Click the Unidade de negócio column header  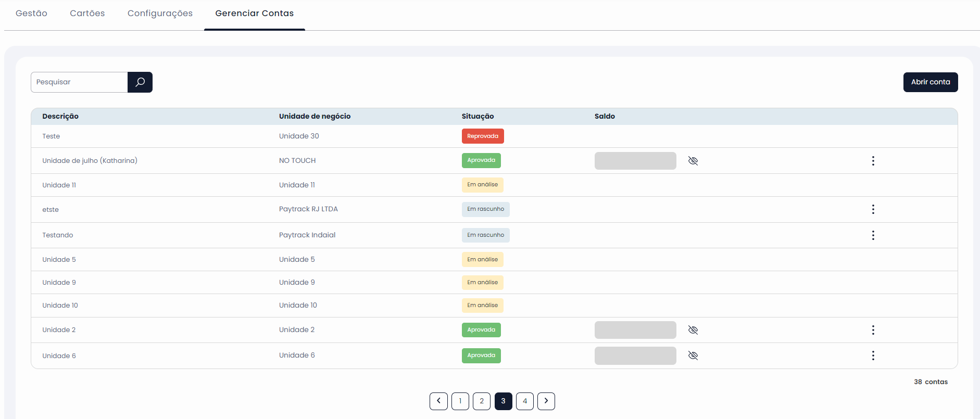[315, 116]
